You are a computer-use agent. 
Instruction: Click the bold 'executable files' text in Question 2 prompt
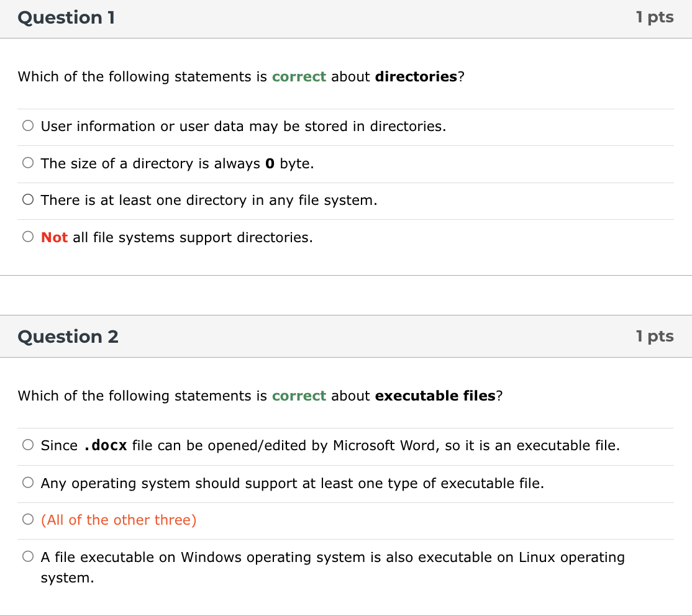(435, 396)
